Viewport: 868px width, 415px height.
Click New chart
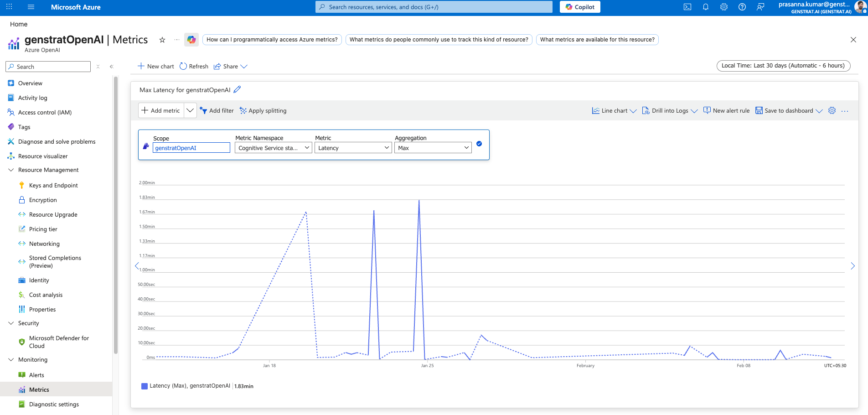pyautogui.click(x=156, y=66)
